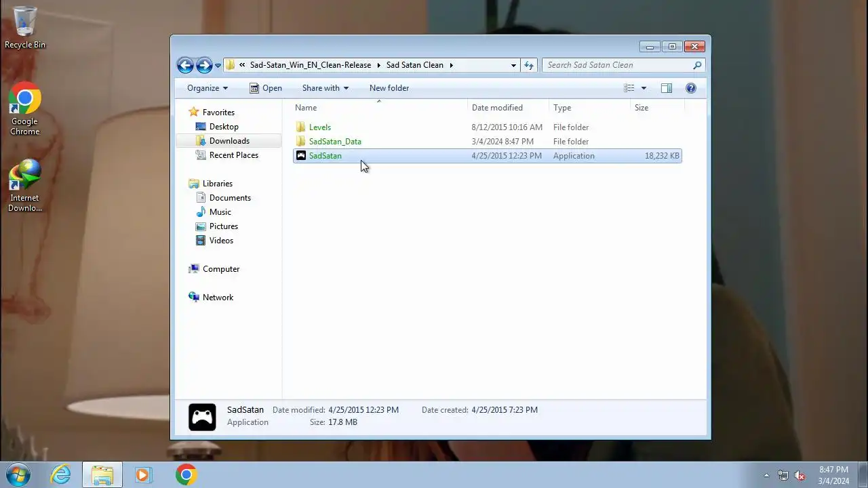Open the Share with menu
868x488 pixels.
pyautogui.click(x=325, y=88)
